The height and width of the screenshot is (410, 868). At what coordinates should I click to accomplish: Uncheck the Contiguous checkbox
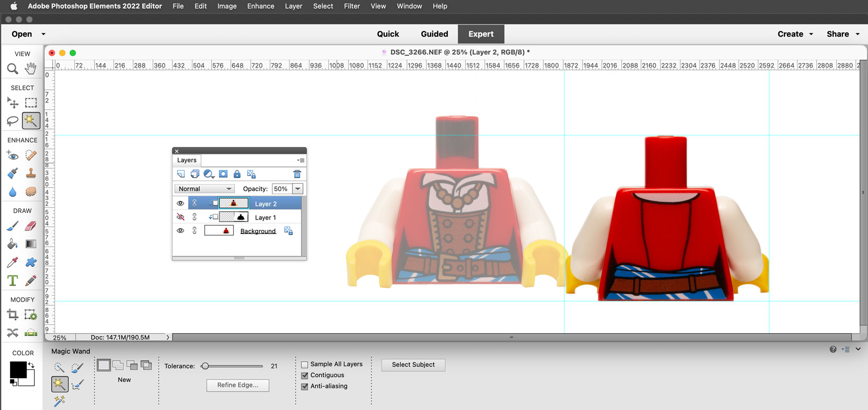(305, 375)
